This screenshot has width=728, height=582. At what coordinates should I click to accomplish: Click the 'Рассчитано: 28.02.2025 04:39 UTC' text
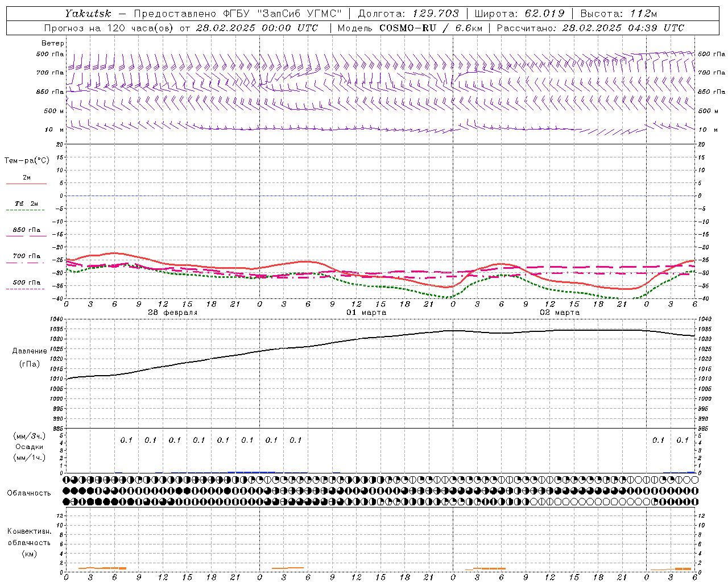pyautogui.click(x=590, y=28)
